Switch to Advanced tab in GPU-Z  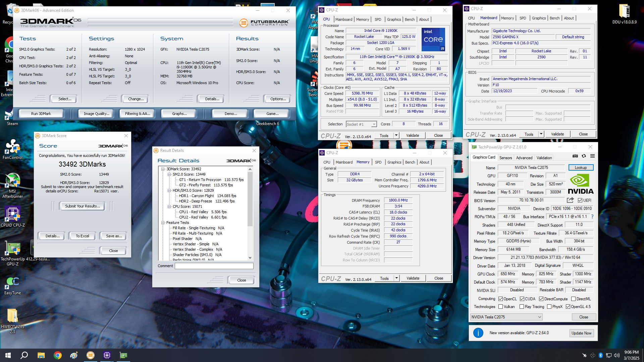524,158
